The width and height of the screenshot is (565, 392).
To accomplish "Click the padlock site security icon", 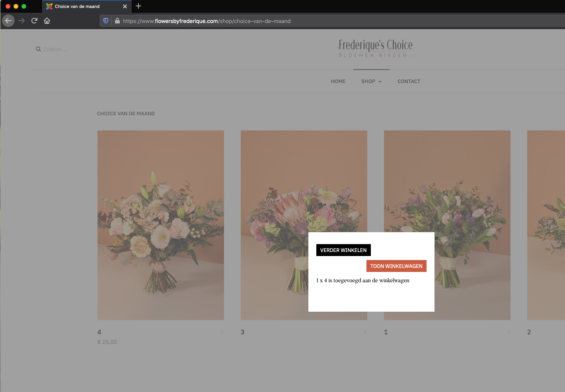I will point(117,21).
